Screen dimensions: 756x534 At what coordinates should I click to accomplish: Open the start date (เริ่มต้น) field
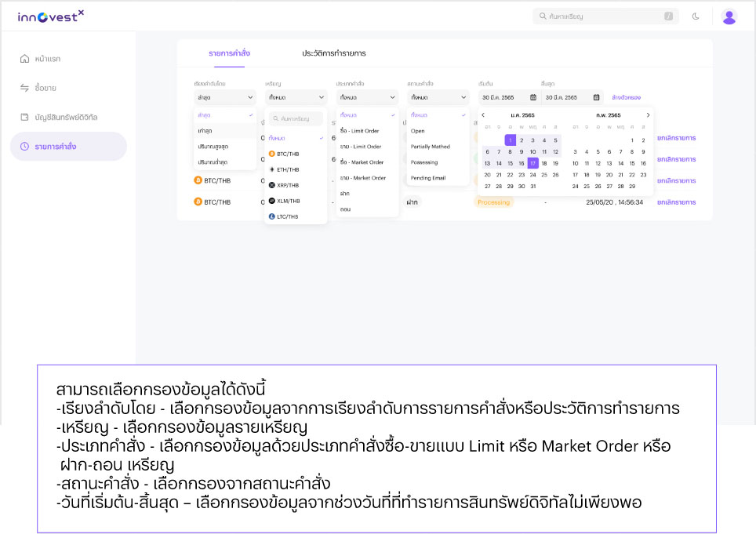pos(509,97)
